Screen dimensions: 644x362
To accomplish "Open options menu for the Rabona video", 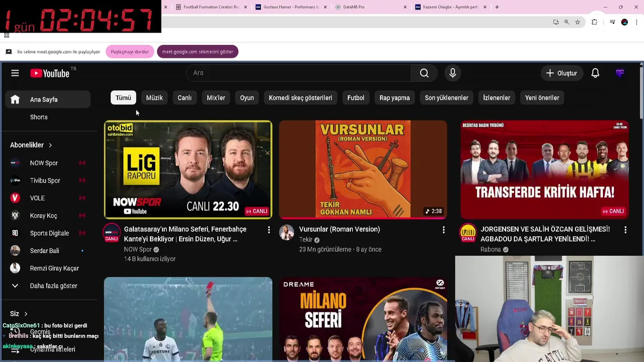I will coord(625,230).
